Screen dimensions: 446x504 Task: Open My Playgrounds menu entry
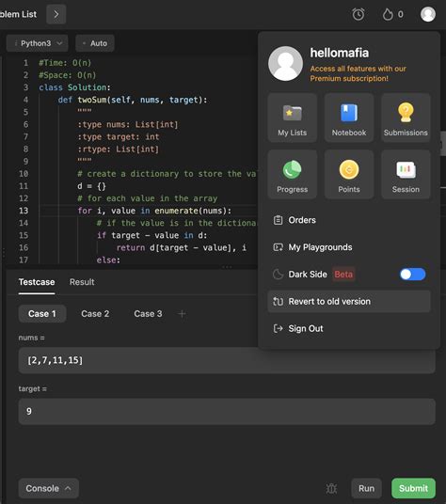coord(349,247)
